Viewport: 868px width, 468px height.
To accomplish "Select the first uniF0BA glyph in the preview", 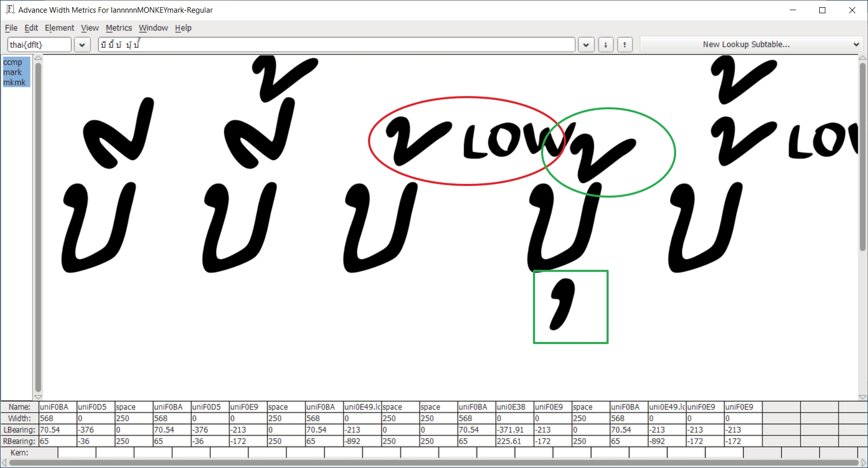I will (99, 226).
